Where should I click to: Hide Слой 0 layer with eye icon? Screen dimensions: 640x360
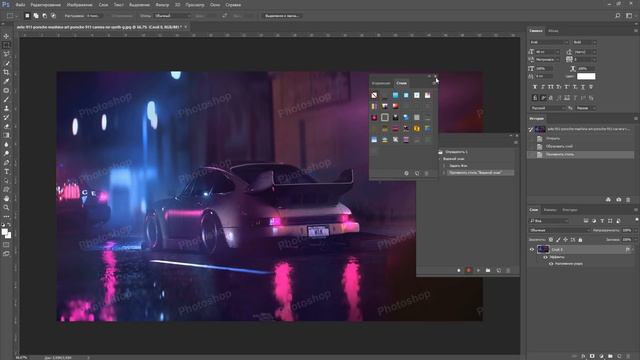click(532, 249)
